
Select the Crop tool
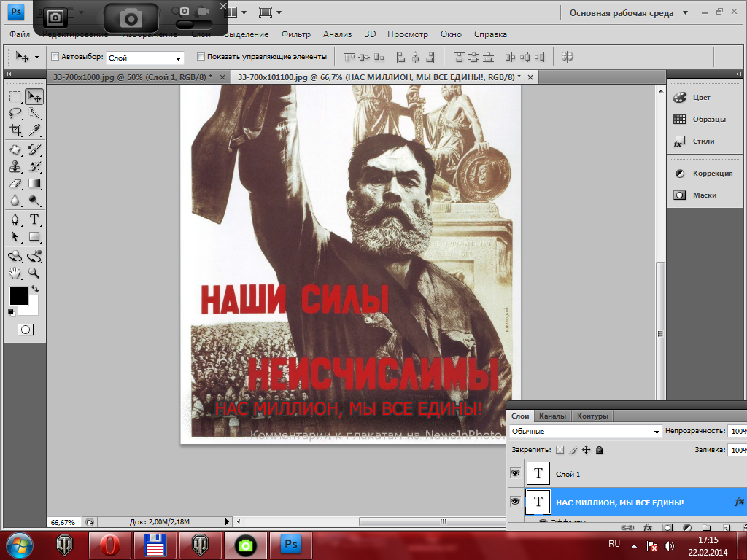15,130
